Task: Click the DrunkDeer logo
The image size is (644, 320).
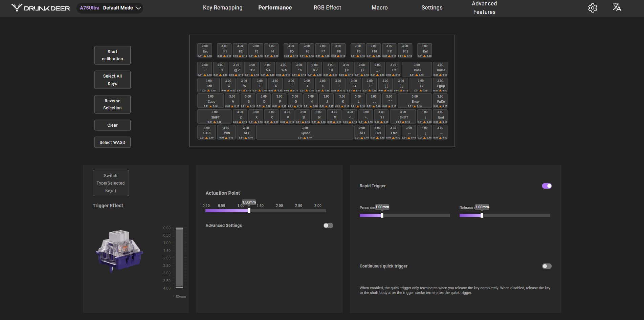Action: click(x=41, y=8)
